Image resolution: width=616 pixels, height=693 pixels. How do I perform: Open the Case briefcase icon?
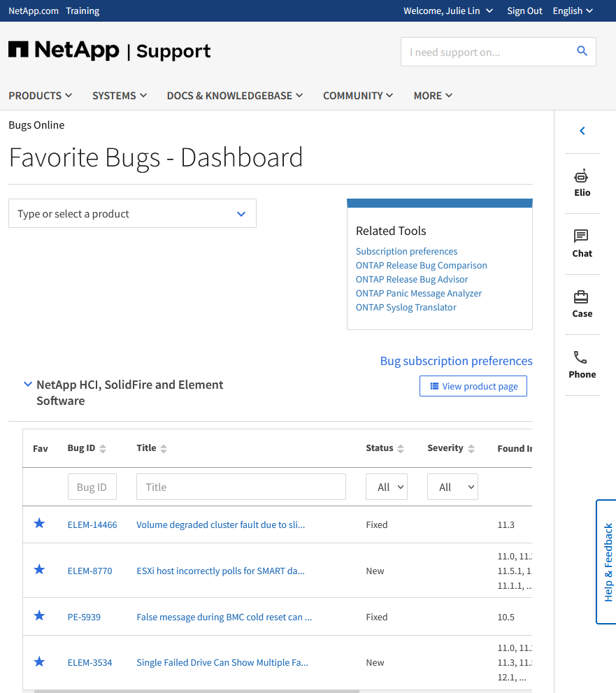(x=582, y=303)
